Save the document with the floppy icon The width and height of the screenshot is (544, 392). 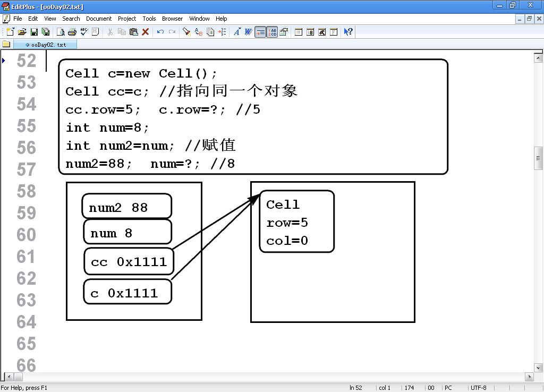tap(34, 32)
